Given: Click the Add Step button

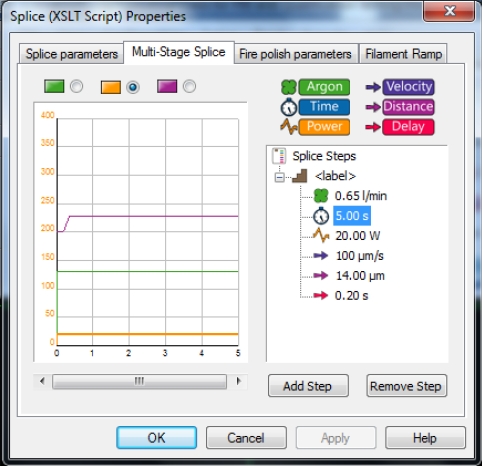Looking at the screenshot, I should tap(308, 386).
